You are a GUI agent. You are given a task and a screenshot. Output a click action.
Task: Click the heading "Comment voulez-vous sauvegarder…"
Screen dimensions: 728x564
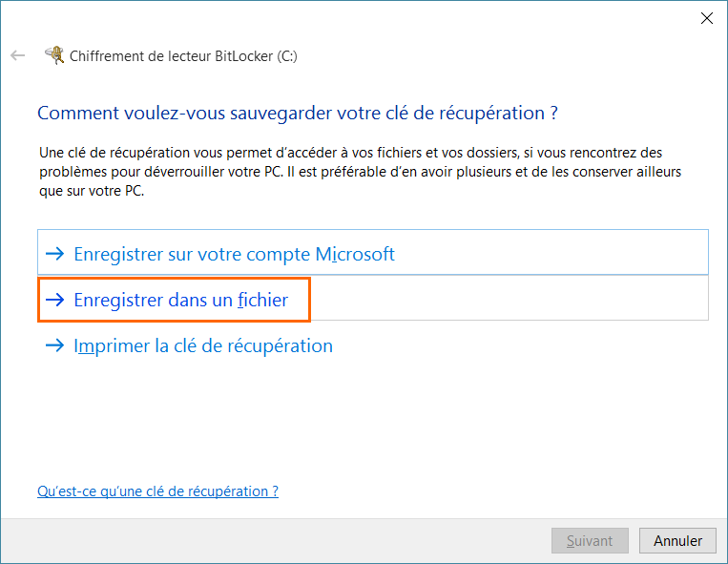coord(297,113)
